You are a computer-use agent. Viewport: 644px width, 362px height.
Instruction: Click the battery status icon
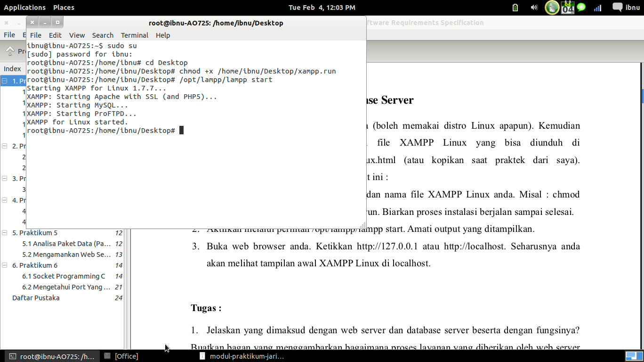(x=515, y=8)
